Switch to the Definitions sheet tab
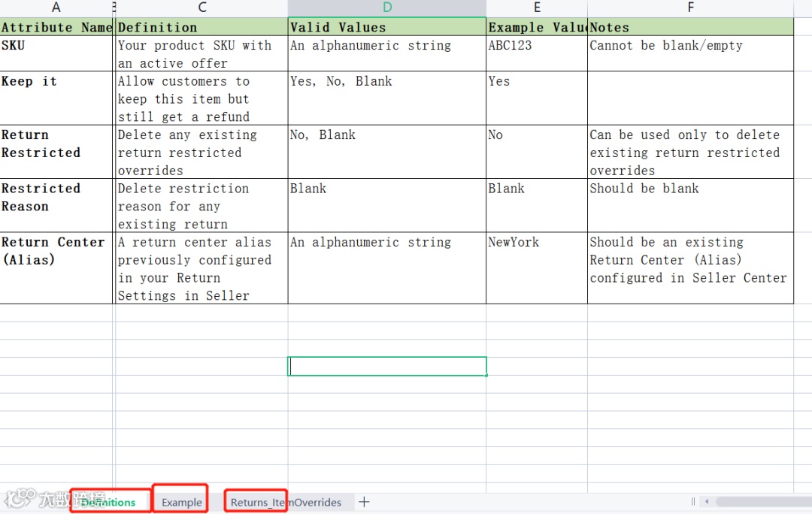Viewport: 812px width, 514px height. coord(110,502)
